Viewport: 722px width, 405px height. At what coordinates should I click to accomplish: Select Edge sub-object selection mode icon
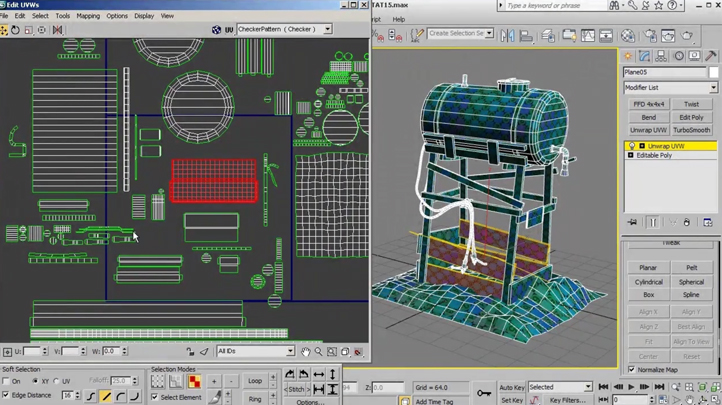(x=175, y=381)
